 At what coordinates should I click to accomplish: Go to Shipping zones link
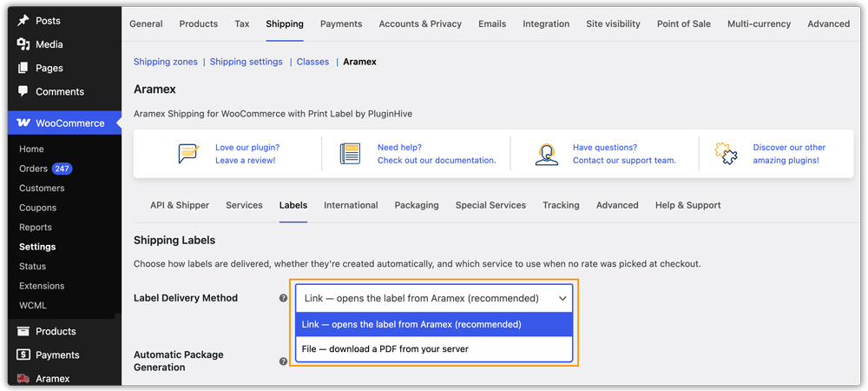coord(166,62)
